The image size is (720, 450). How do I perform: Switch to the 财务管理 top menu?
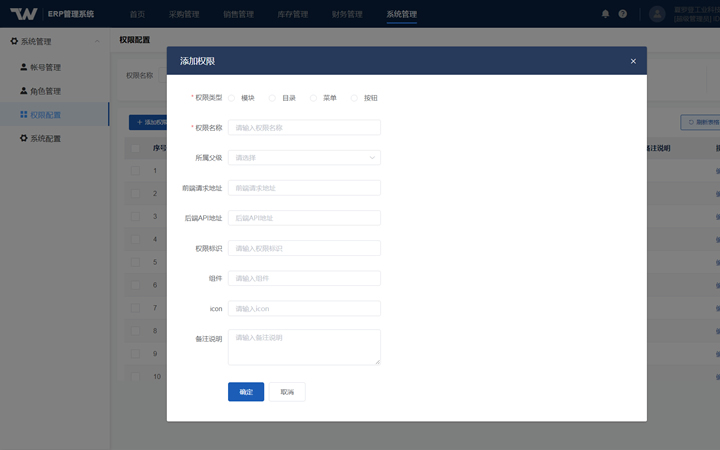[347, 14]
